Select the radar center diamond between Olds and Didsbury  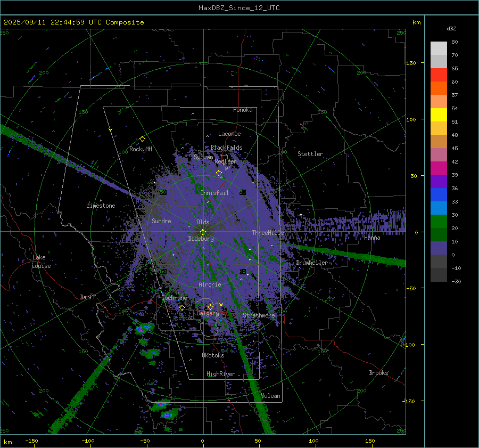[x=203, y=232]
